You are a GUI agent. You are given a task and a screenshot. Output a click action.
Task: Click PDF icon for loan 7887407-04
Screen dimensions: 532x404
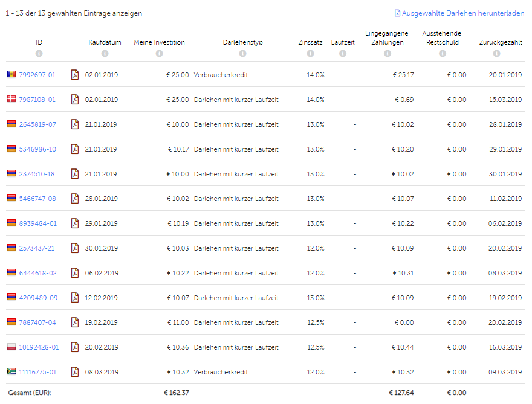coord(74,322)
